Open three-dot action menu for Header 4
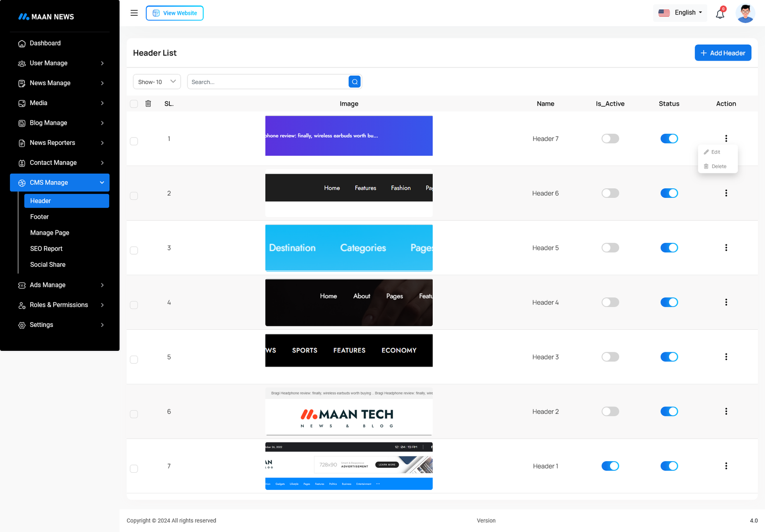Viewport: 765px width, 532px height. pyautogui.click(x=726, y=302)
